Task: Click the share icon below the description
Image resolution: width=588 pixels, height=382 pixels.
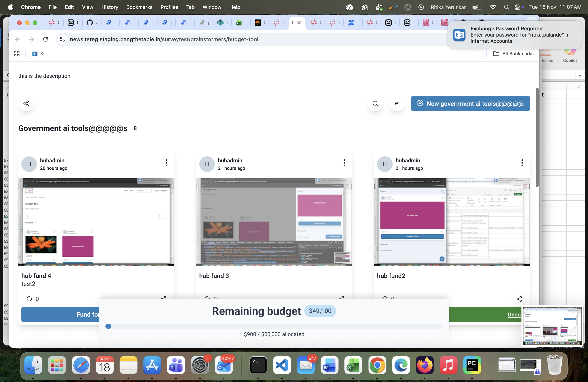Action: point(26,103)
